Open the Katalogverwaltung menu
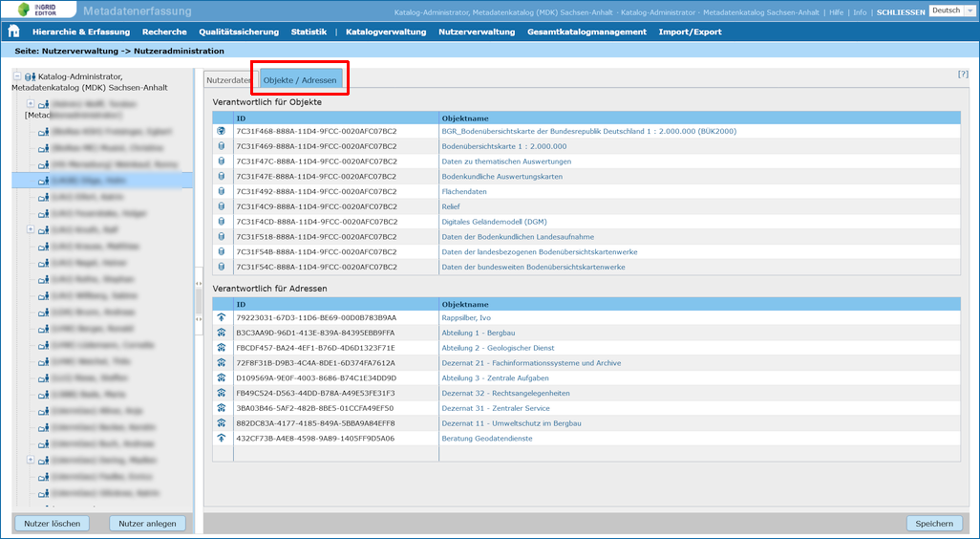 [386, 32]
